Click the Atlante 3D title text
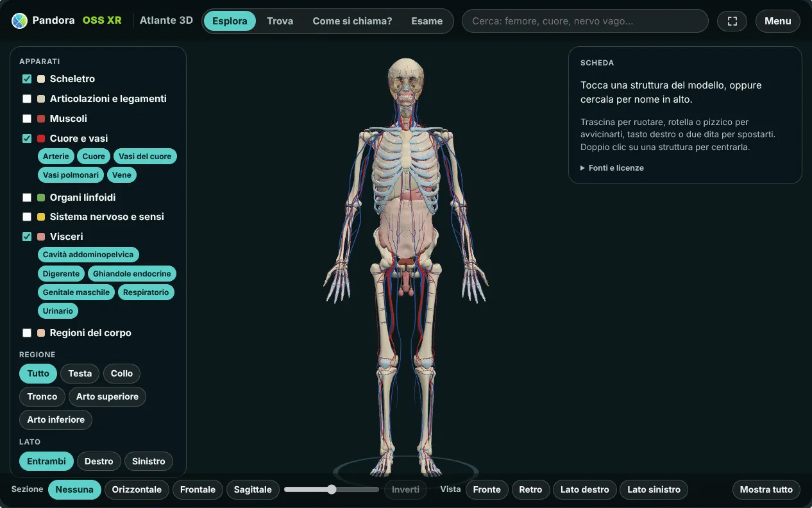This screenshot has width=812, height=508. (166, 21)
